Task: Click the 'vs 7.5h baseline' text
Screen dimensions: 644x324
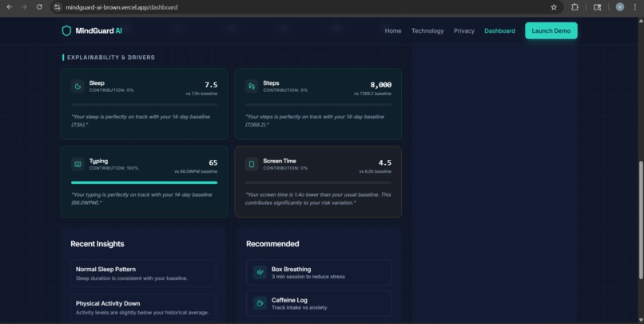Action: pyautogui.click(x=201, y=94)
